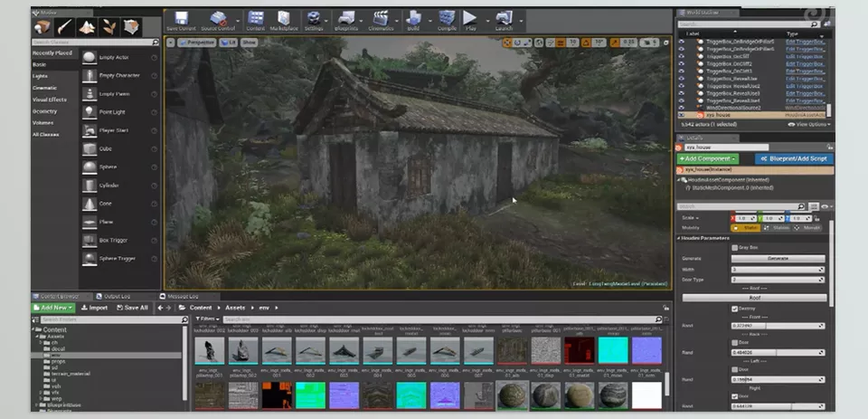This screenshot has height=419, width=868.
Task: Open the Settings toolbar button
Action: pyautogui.click(x=314, y=21)
